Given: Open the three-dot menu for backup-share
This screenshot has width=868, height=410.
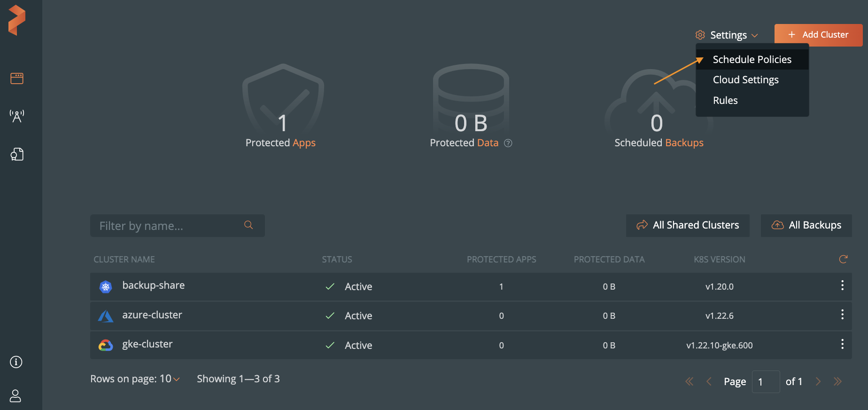Looking at the screenshot, I should pos(842,285).
